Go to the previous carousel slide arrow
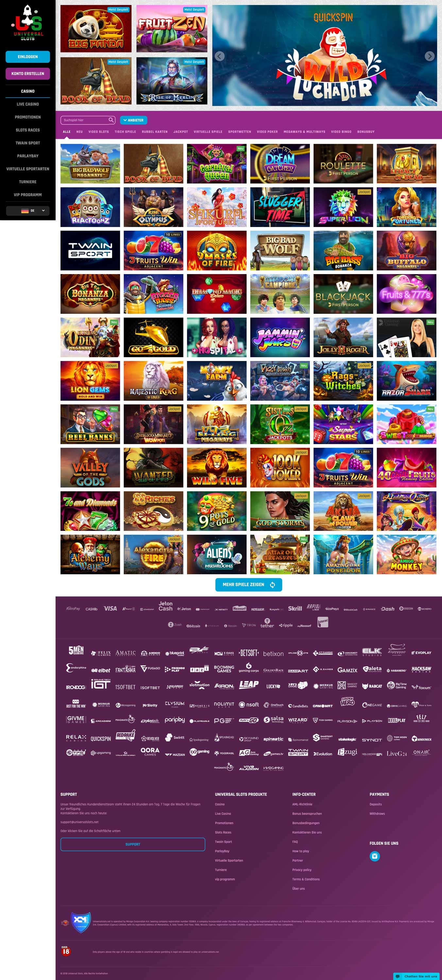Viewport: 442px width, 980px height. (220, 56)
